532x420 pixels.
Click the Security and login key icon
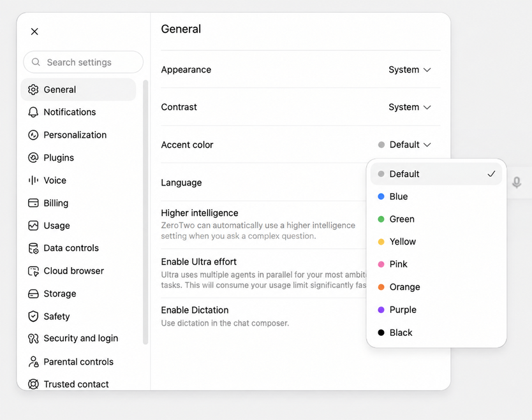pos(33,338)
